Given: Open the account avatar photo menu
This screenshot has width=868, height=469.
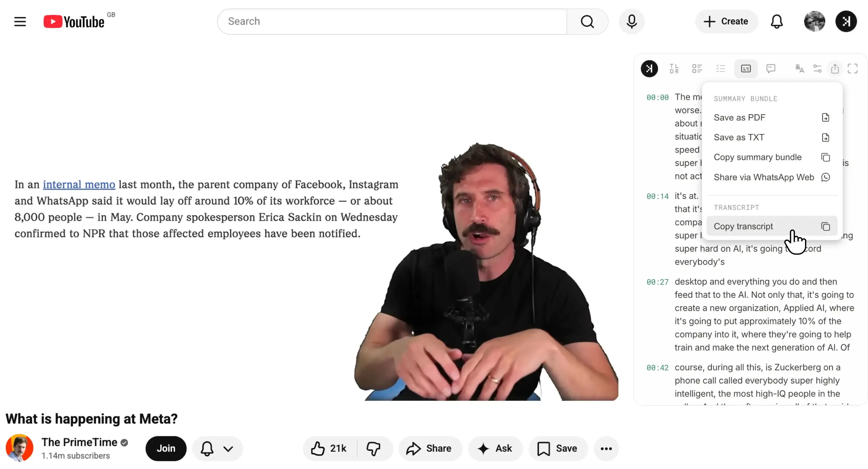Looking at the screenshot, I should click(x=814, y=22).
